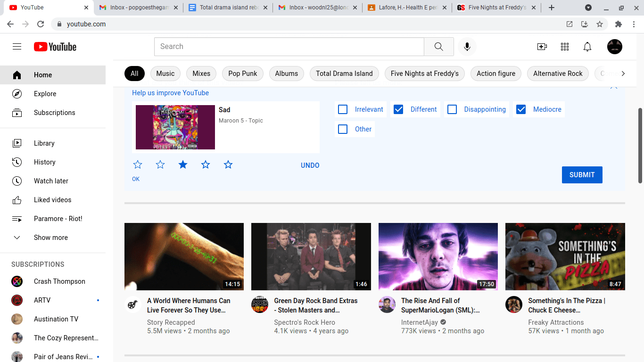Click UNDO on the rating
The image size is (644, 362).
(310, 165)
